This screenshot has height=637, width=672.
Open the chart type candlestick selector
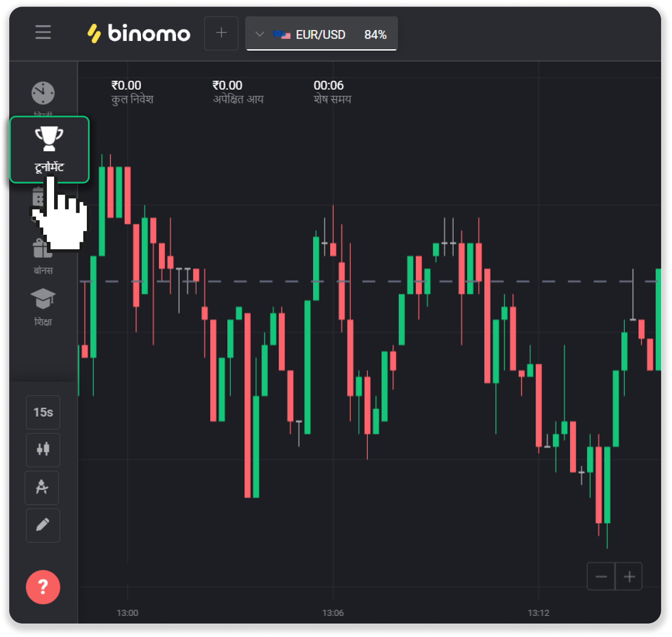tap(43, 449)
